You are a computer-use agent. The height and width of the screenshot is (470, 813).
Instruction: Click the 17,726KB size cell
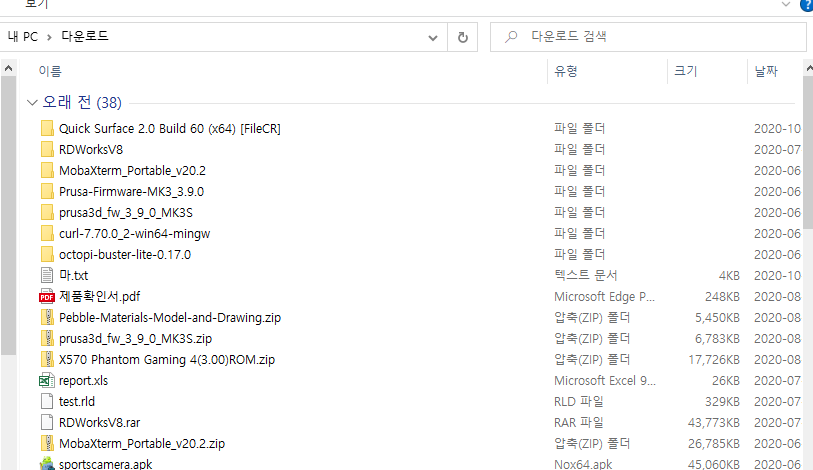point(713,360)
